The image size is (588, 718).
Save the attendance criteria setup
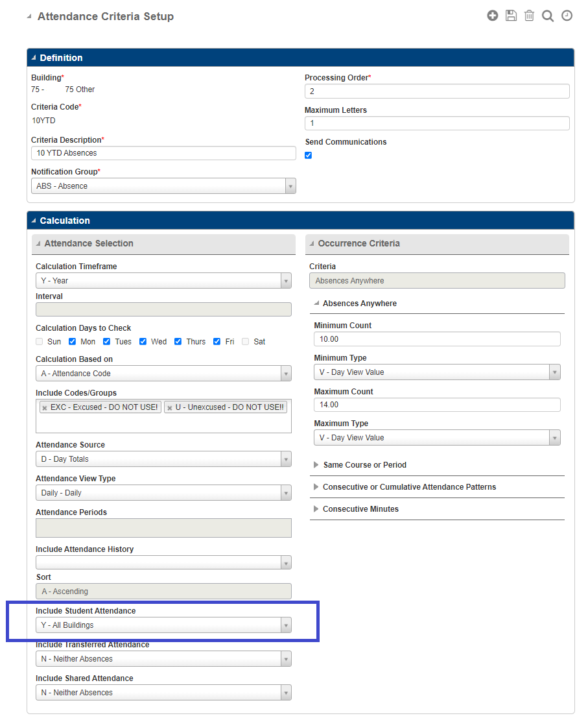tap(511, 15)
